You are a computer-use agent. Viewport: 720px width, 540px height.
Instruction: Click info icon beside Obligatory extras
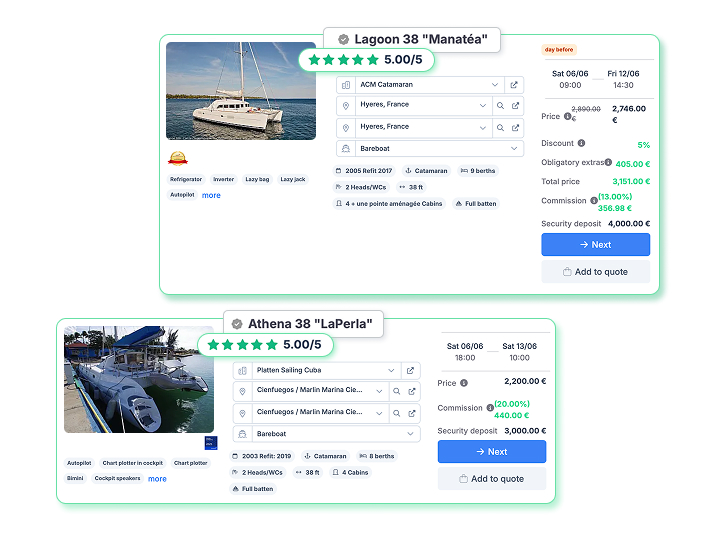tap(607, 162)
